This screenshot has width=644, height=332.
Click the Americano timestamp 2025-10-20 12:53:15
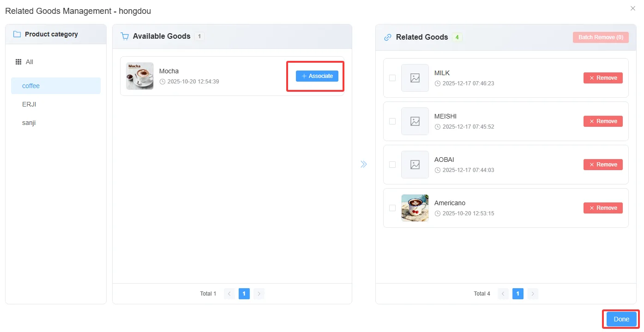(x=468, y=213)
